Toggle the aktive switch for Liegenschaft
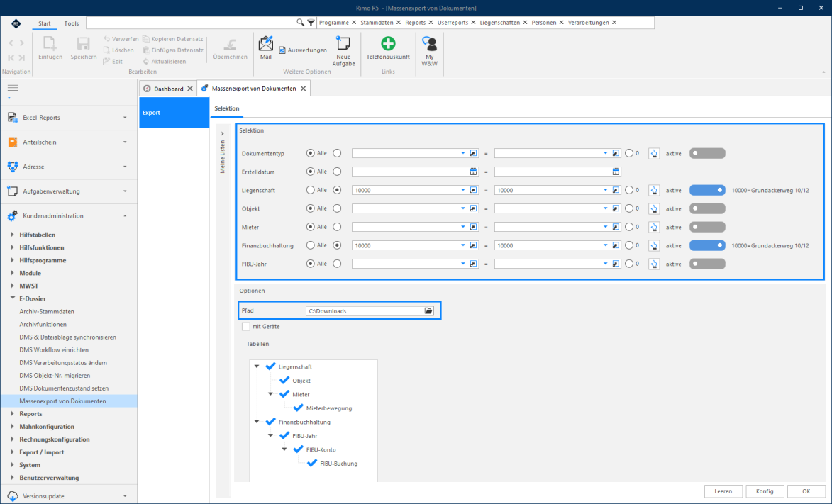832x504 pixels. point(707,190)
